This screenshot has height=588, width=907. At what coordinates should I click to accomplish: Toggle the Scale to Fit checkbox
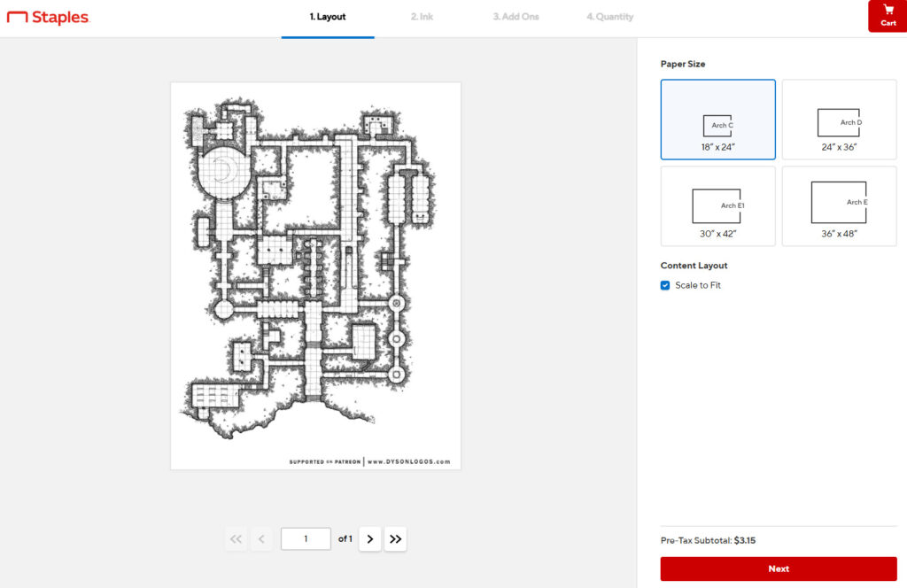pos(665,286)
